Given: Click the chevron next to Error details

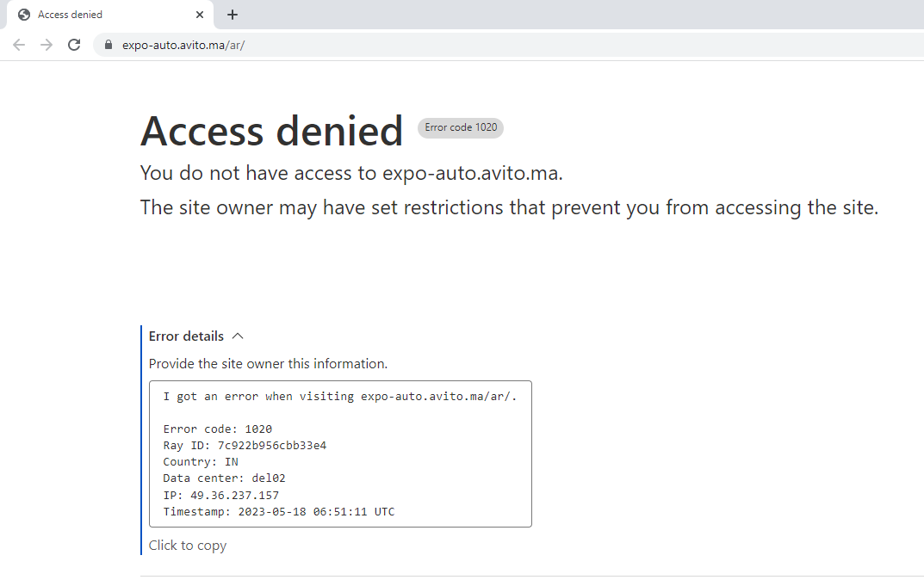Looking at the screenshot, I should pos(238,336).
